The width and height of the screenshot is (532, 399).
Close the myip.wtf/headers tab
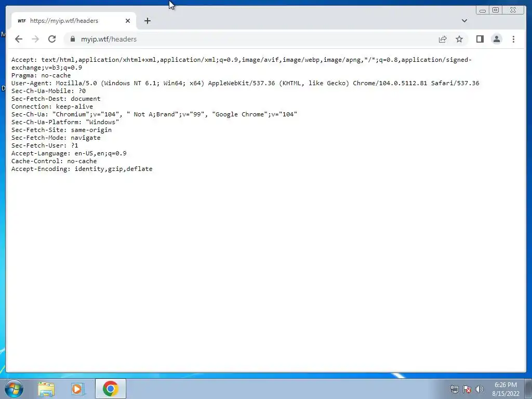128,21
